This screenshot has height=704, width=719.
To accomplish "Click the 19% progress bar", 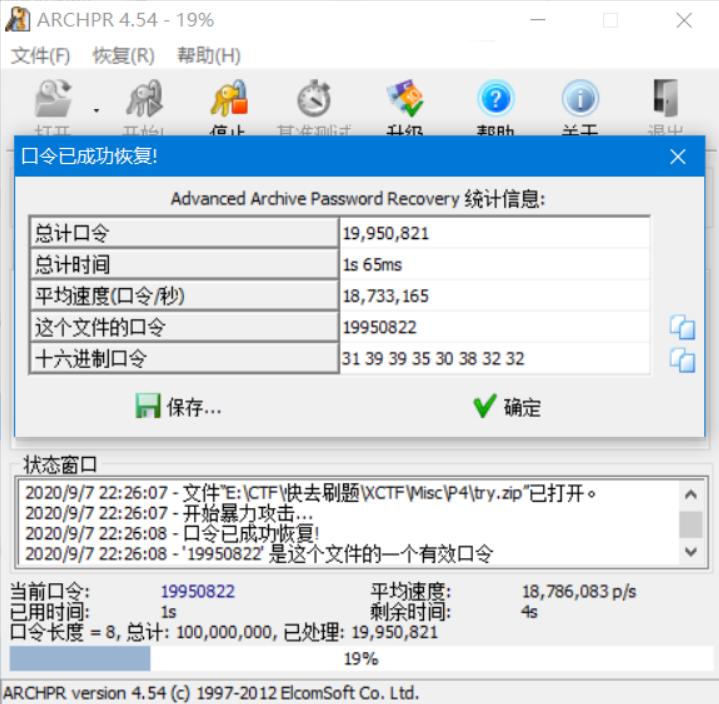I will [x=361, y=659].
